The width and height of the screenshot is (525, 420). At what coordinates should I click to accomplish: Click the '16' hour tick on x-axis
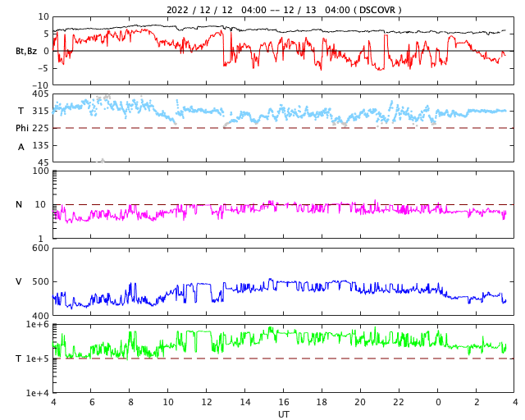[x=283, y=402]
